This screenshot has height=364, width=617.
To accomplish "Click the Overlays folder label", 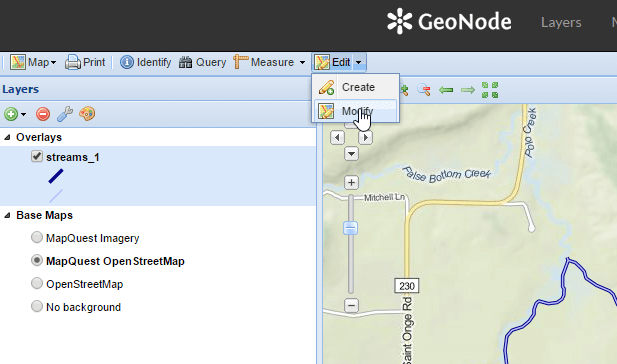I will coord(39,137).
